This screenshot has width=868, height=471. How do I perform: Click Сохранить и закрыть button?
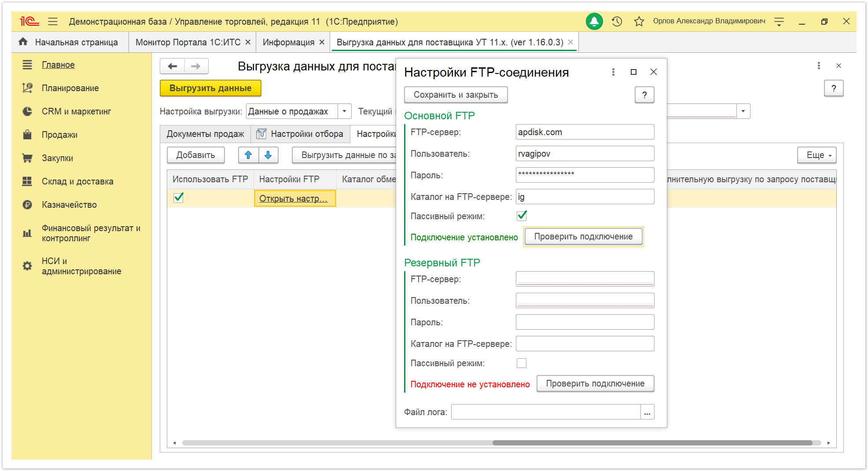[456, 95]
